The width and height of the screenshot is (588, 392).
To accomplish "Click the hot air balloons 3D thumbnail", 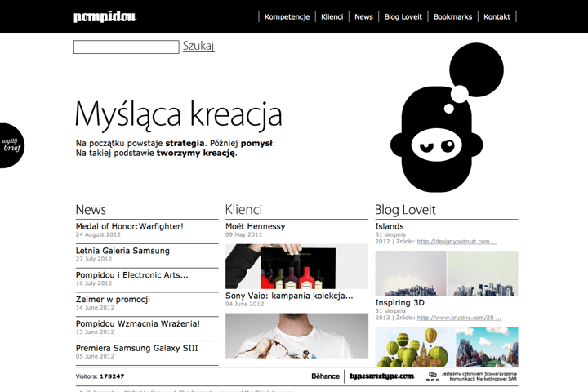I will (x=447, y=346).
